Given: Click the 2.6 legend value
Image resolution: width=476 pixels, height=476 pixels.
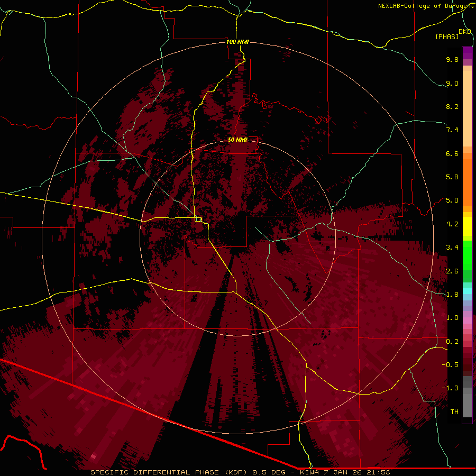Looking at the screenshot, I should coord(452,271).
